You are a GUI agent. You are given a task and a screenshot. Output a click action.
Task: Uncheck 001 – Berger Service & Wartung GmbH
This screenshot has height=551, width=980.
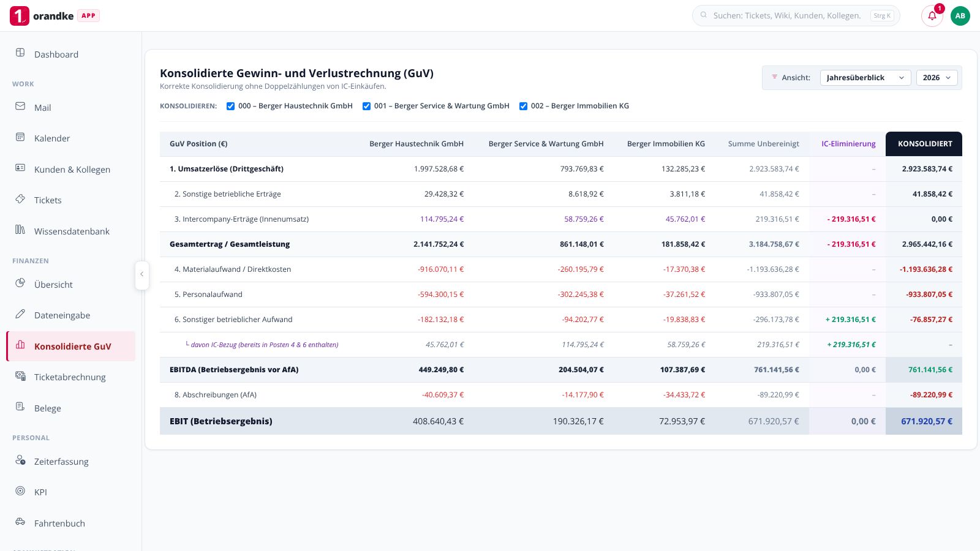coord(366,106)
